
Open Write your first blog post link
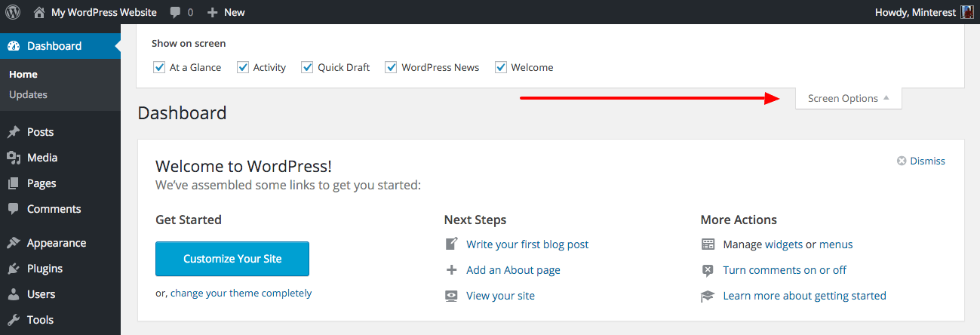pyautogui.click(x=527, y=244)
